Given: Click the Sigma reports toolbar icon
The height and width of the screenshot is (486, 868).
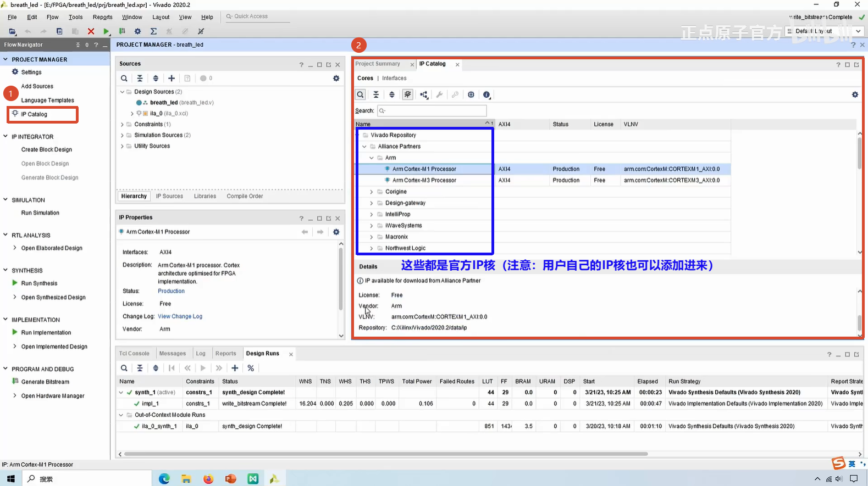Looking at the screenshot, I should [x=153, y=31].
